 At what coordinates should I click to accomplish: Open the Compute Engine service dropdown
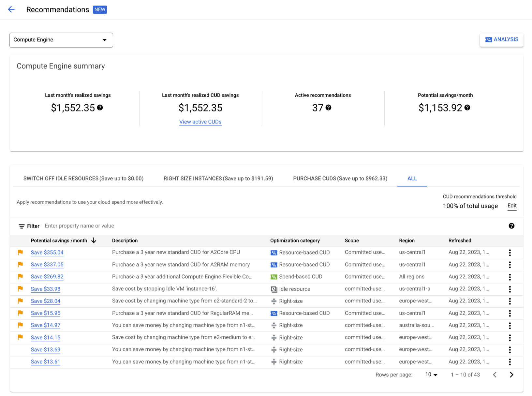[x=61, y=40]
